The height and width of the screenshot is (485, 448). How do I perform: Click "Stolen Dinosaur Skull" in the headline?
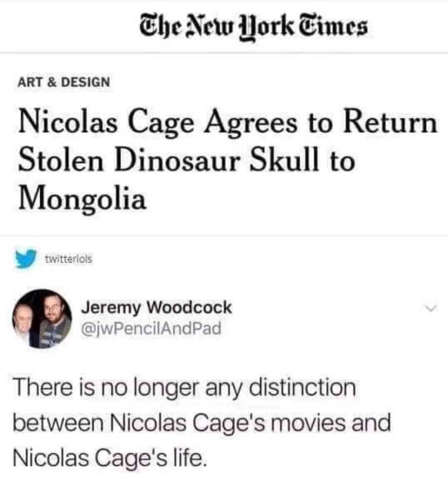pyautogui.click(x=168, y=161)
